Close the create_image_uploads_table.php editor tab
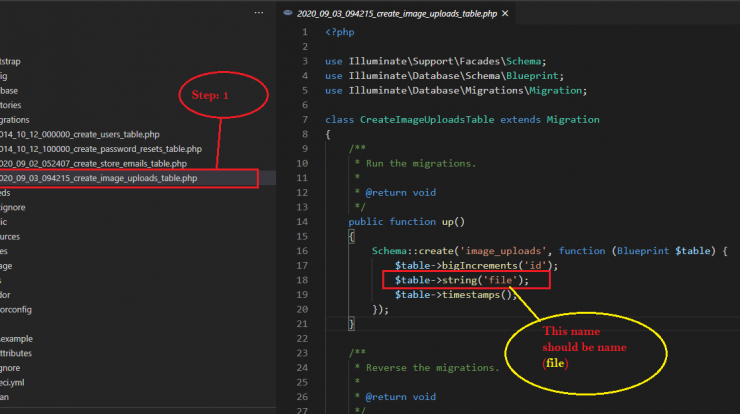Viewport: 740px width, 414px height. 505,13
